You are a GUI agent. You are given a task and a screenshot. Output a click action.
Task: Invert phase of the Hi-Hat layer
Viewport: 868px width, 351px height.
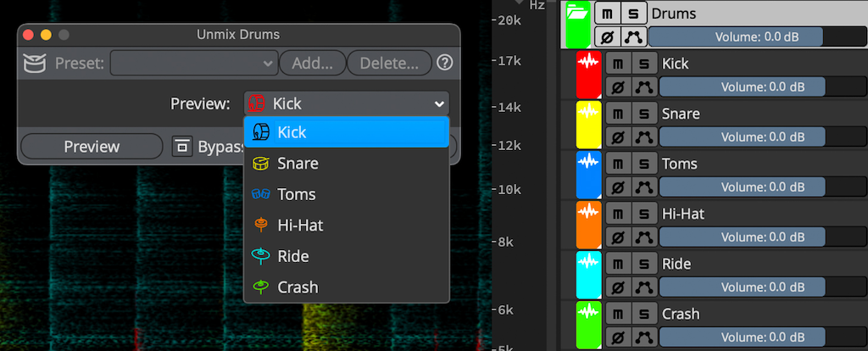coord(618,237)
